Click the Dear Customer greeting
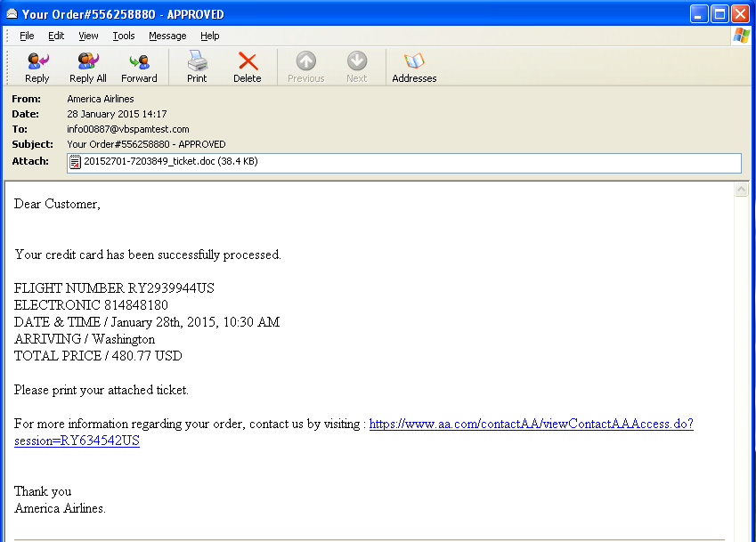The width and height of the screenshot is (756, 542). point(57,205)
